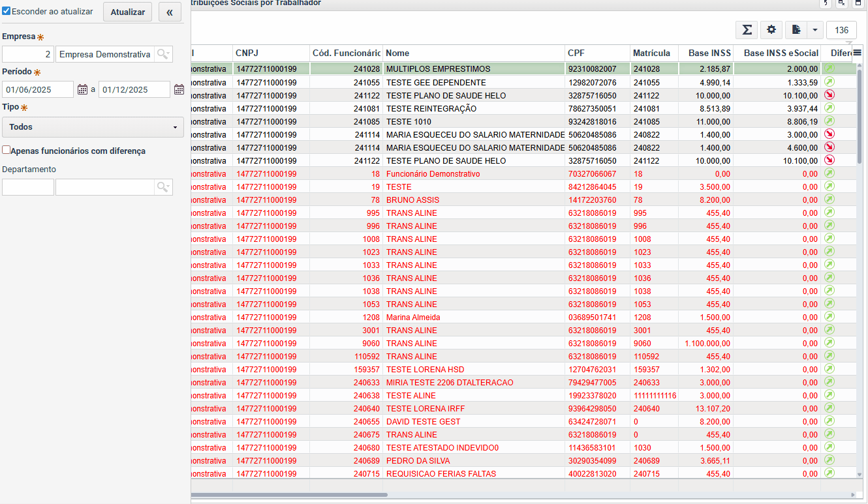Screen dimensions: 868x504
Task: Expand the export options arrow
Action: [814, 30]
